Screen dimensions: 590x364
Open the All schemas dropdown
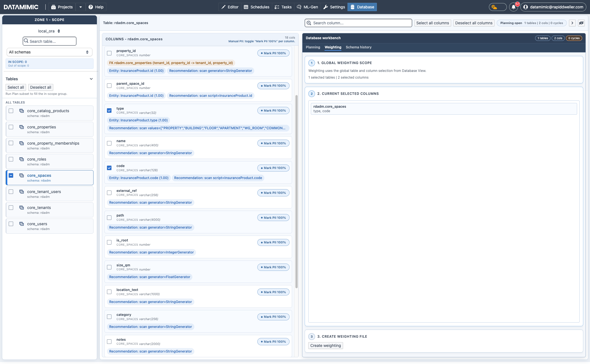[x=49, y=52]
